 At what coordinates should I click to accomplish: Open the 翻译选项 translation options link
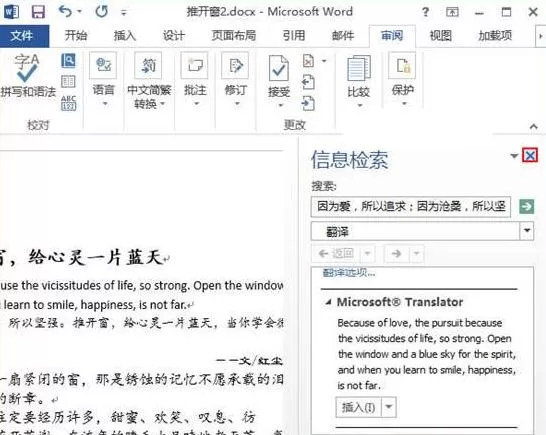[349, 272]
